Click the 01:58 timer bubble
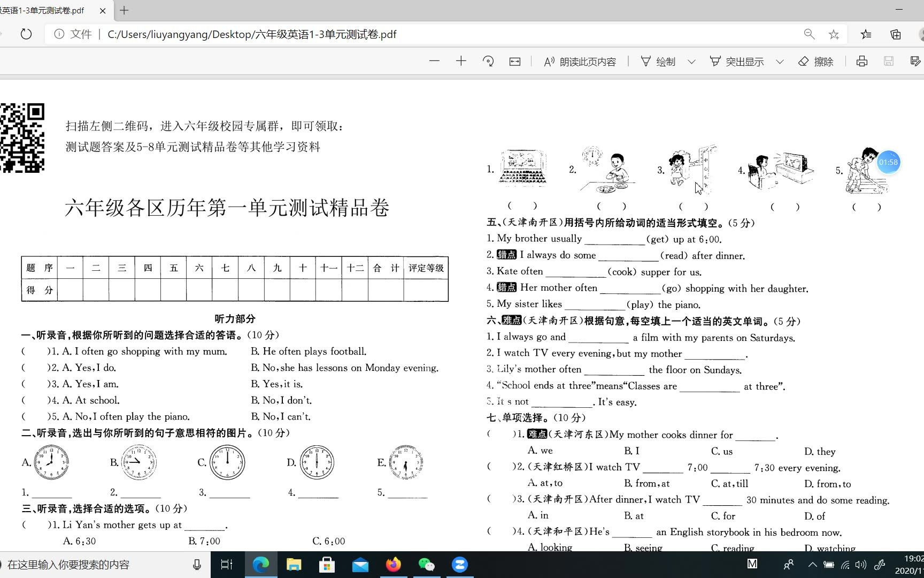924x578 pixels. pyautogui.click(x=888, y=162)
